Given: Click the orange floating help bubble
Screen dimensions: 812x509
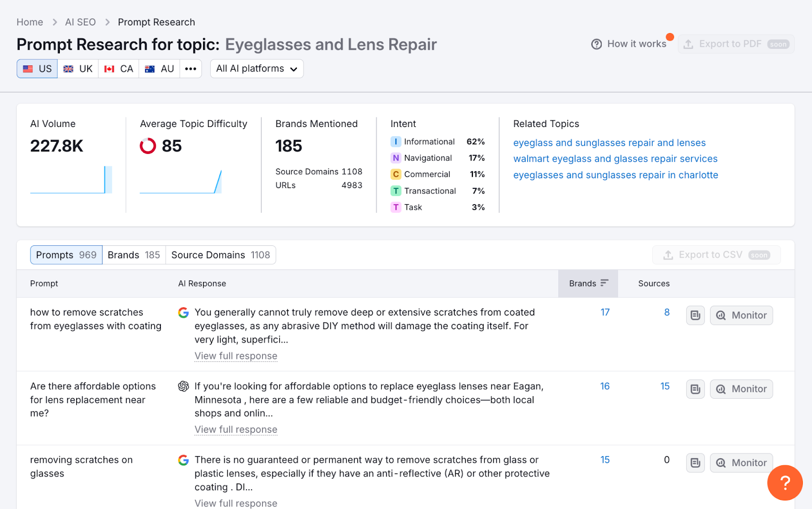Looking at the screenshot, I should coord(785,483).
